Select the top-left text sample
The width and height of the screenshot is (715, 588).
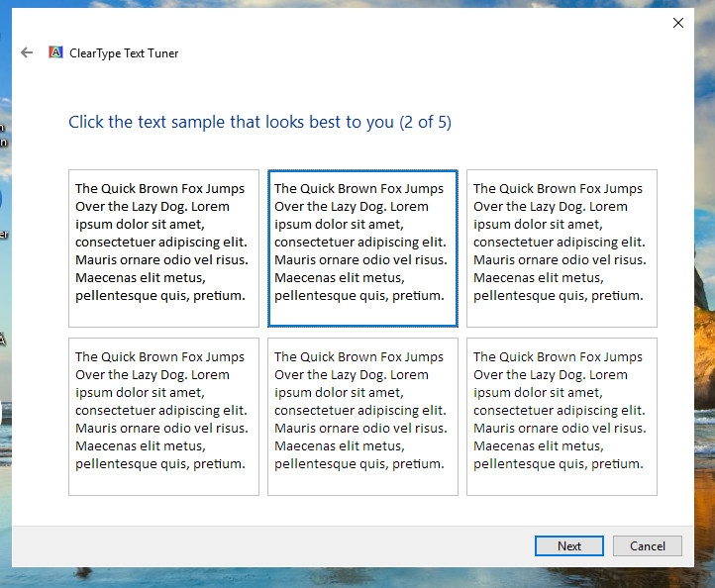(x=163, y=248)
